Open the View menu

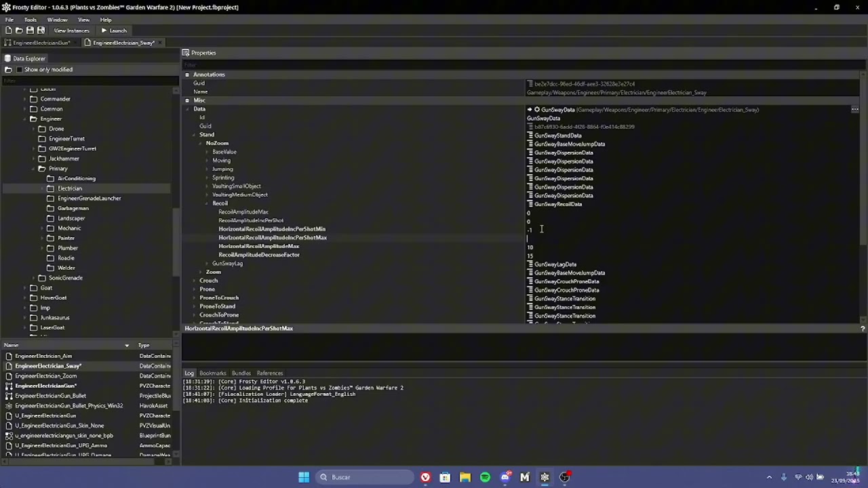83,20
